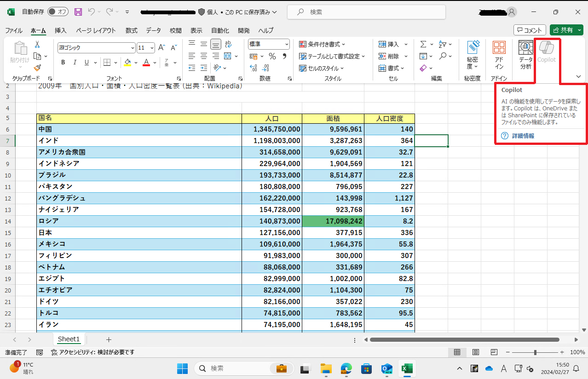Click the percent style icon
The image size is (588, 379).
point(272,57)
